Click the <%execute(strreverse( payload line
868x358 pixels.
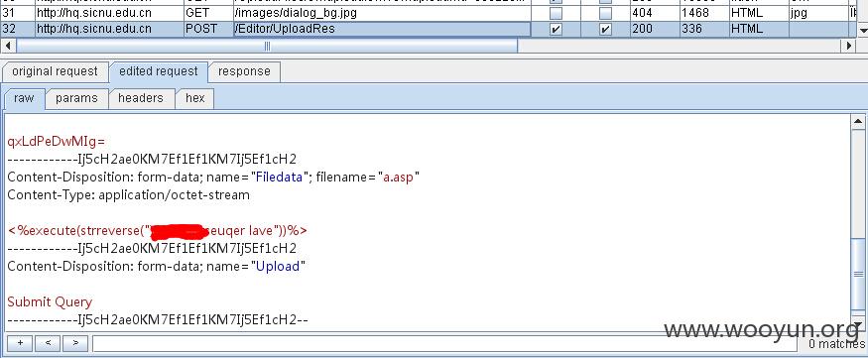pos(158,230)
